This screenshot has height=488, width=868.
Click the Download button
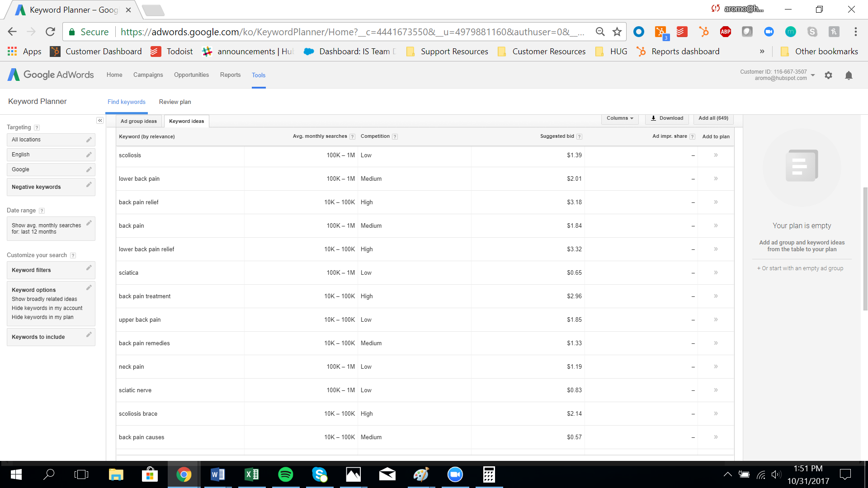(x=667, y=118)
